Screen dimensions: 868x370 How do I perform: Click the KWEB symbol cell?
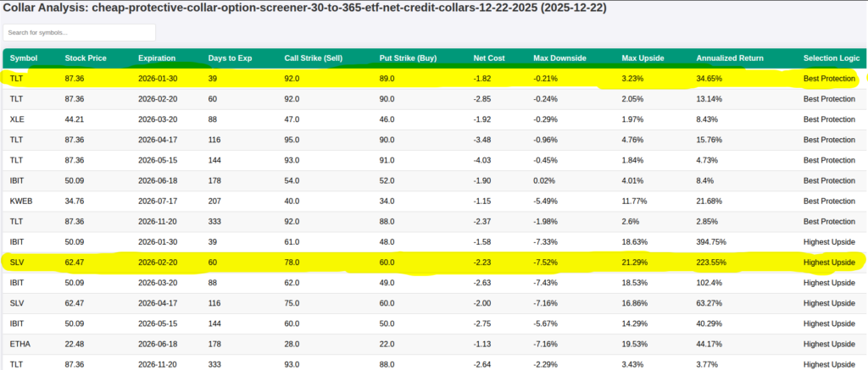(x=20, y=200)
